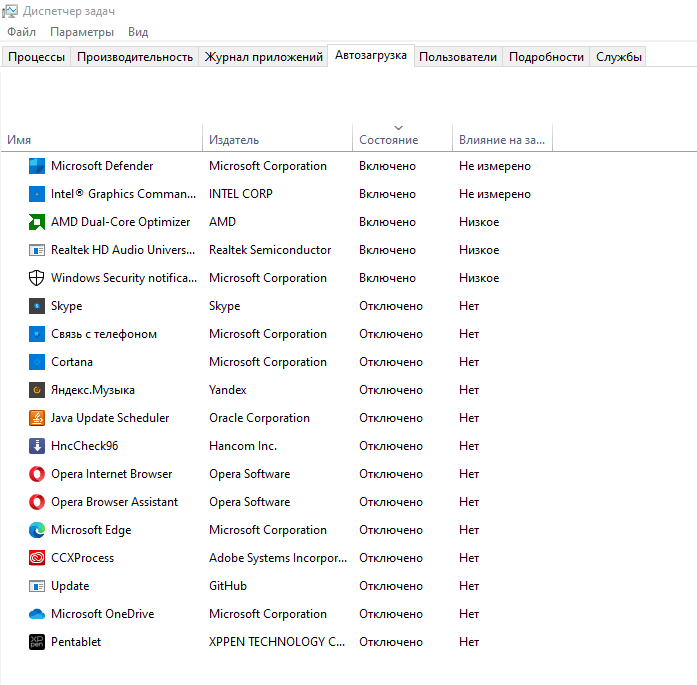Click the Связь с телефоном icon

(x=36, y=334)
